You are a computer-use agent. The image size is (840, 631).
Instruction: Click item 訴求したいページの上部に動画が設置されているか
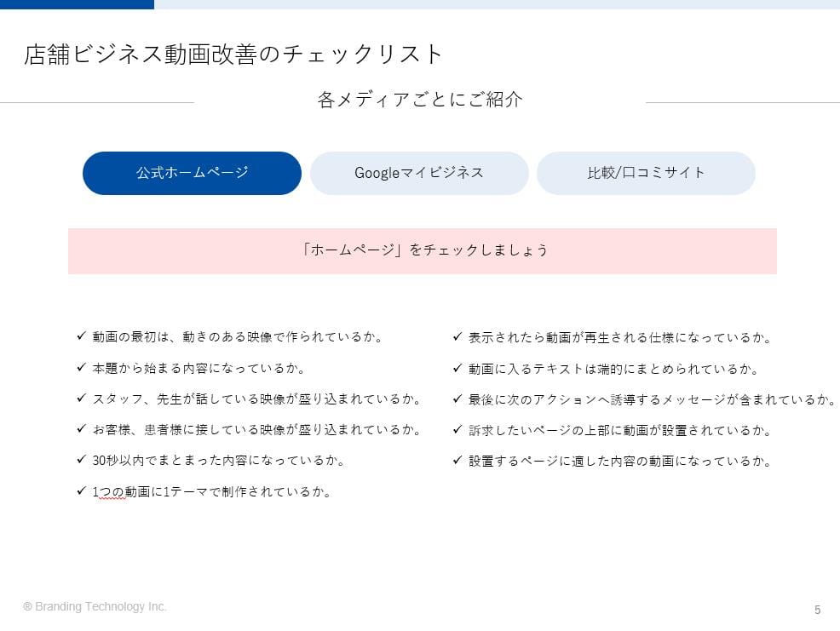point(620,430)
